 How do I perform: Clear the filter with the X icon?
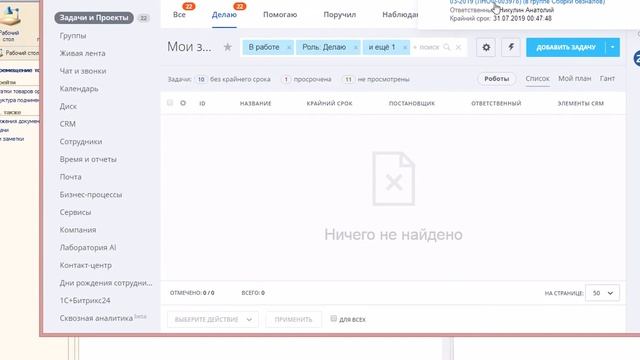coord(458,47)
